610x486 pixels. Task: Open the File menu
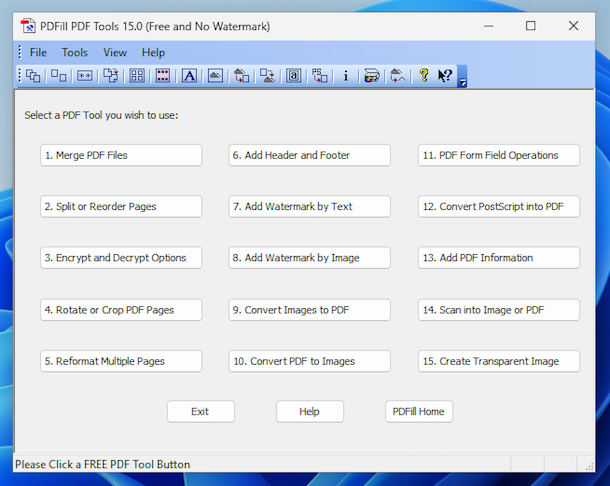(x=38, y=52)
